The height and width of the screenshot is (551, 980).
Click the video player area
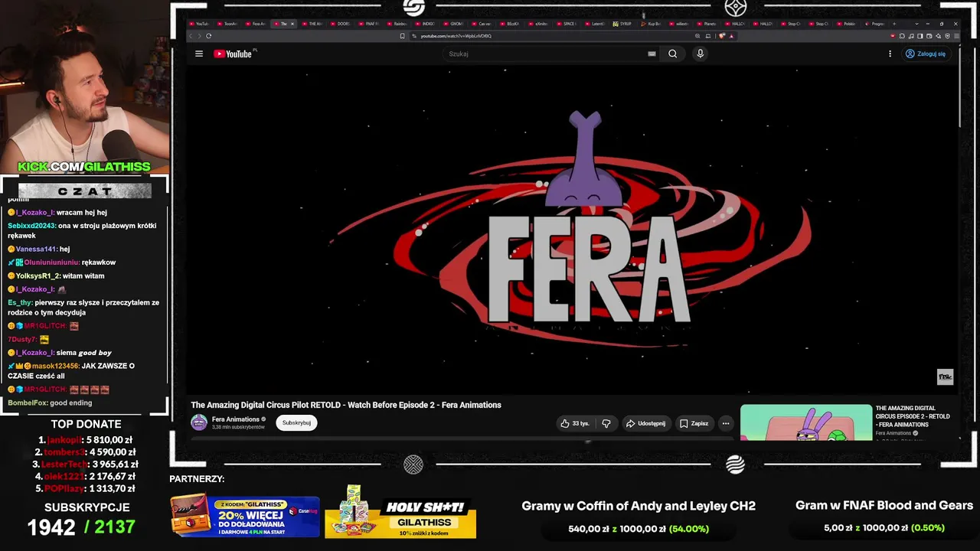coord(571,230)
